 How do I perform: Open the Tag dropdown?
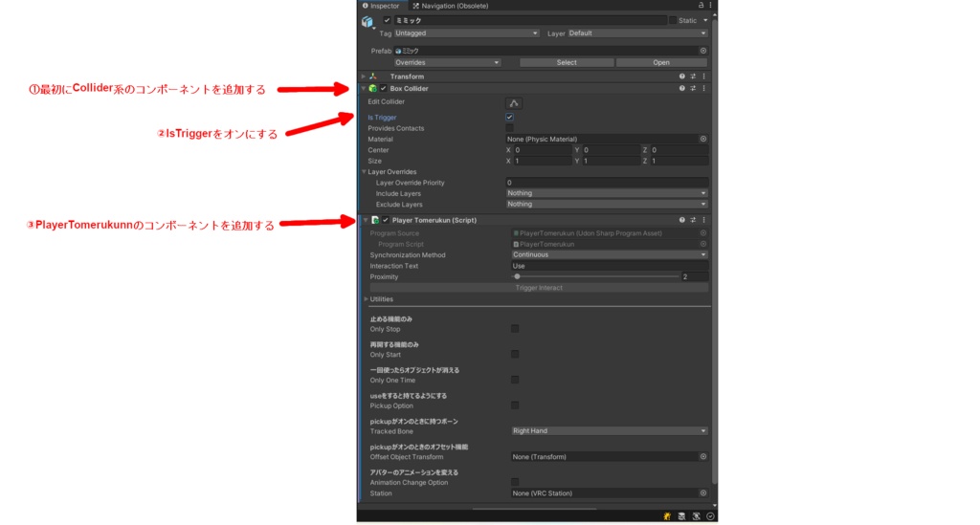click(466, 33)
